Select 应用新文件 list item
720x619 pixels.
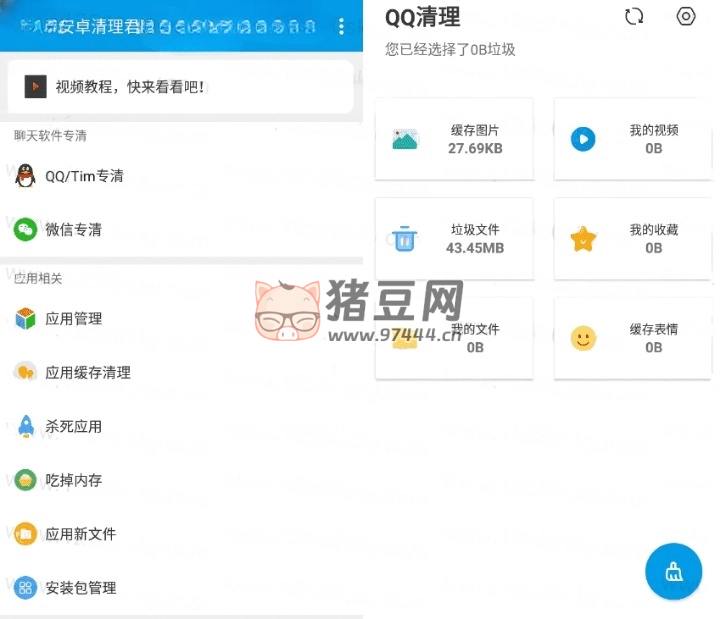pos(81,535)
